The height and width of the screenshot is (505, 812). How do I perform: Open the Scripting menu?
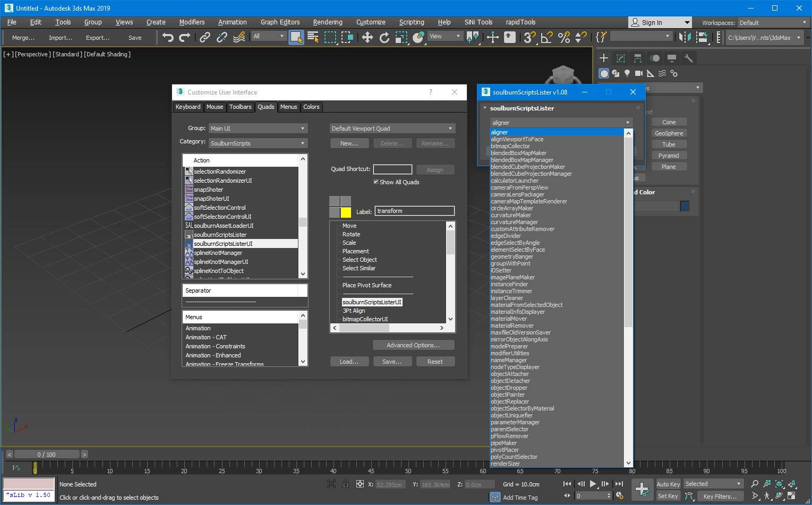click(412, 22)
